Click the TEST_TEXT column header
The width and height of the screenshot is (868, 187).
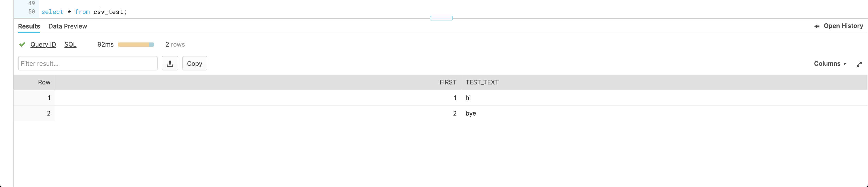[482, 82]
